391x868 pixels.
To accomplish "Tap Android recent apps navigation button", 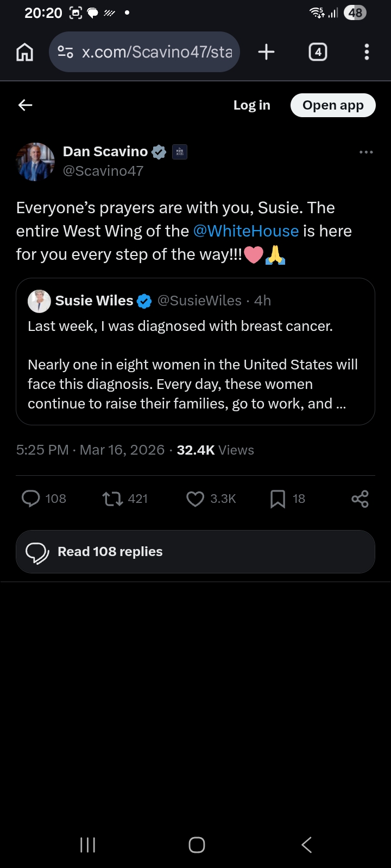I will pos(87,845).
